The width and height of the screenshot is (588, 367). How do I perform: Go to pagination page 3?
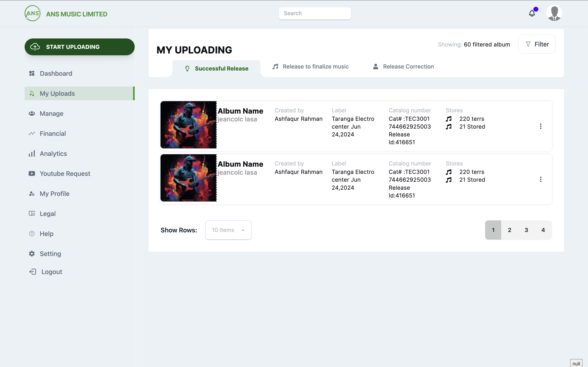[526, 230]
